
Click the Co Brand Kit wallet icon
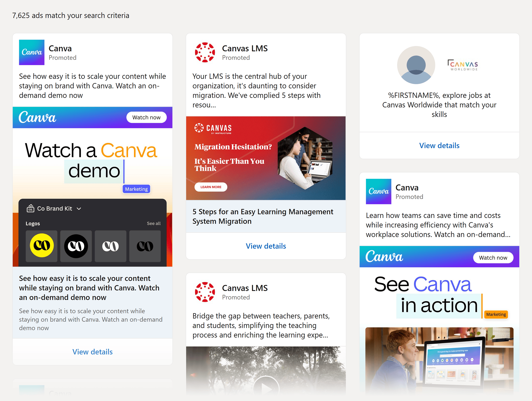[x=31, y=208]
